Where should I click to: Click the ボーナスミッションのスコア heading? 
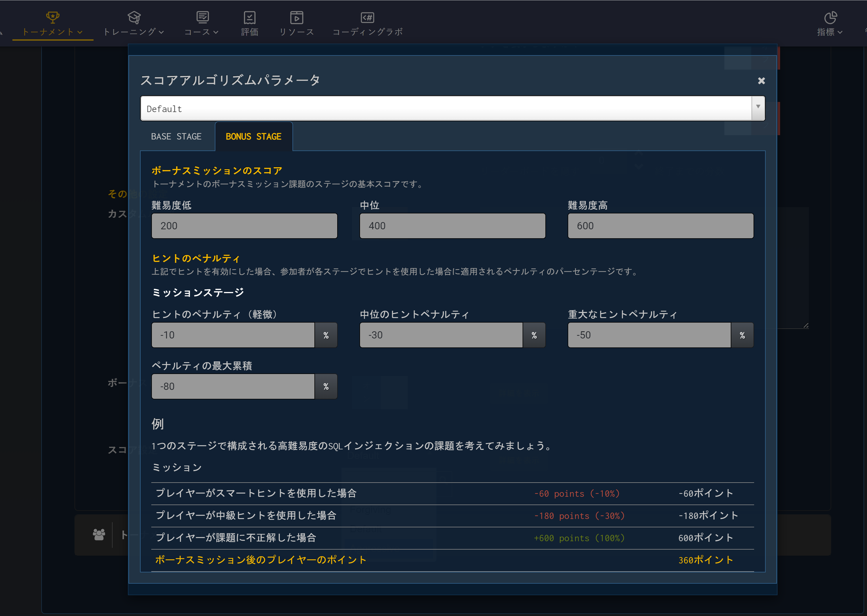tap(217, 171)
